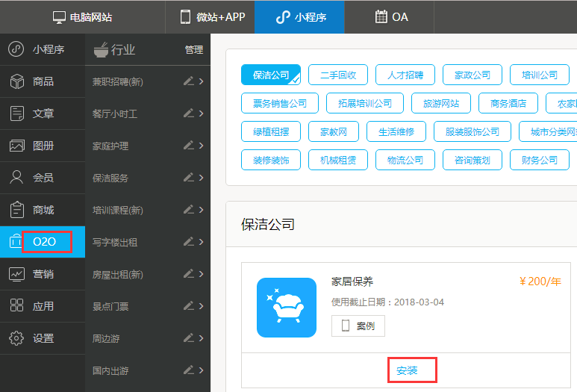Open the 商品 cube icon in sidebar
This screenshot has width=577, height=392.
point(16,81)
